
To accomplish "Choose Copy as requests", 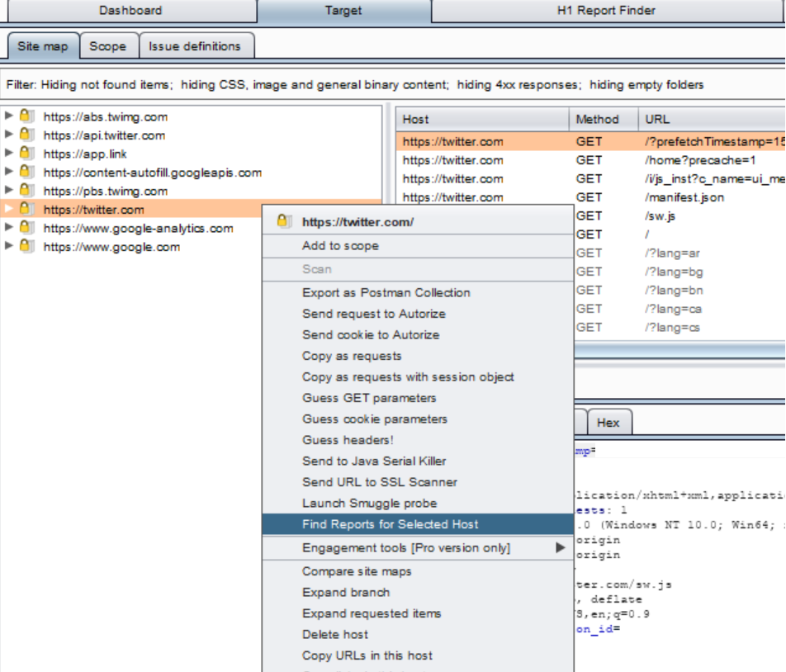I will 418,356.
